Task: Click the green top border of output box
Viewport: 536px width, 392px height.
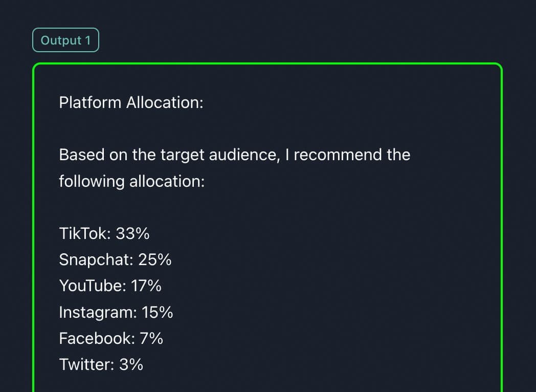Action: 267,64
